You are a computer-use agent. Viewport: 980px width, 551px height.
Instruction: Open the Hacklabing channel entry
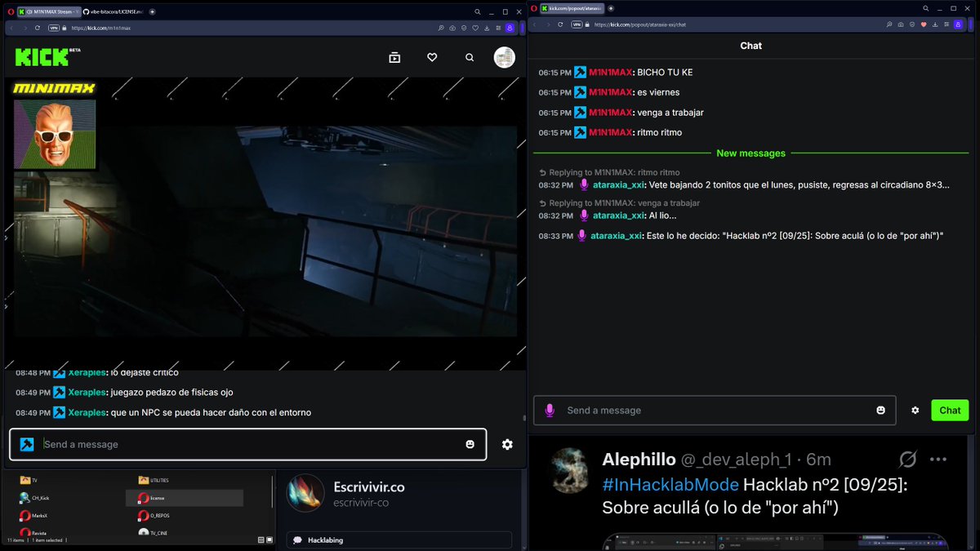(399, 540)
